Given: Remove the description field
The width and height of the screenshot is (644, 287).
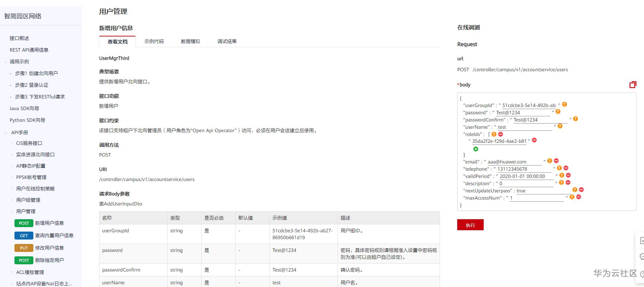Looking at the screenshot, I should point(568,182).
